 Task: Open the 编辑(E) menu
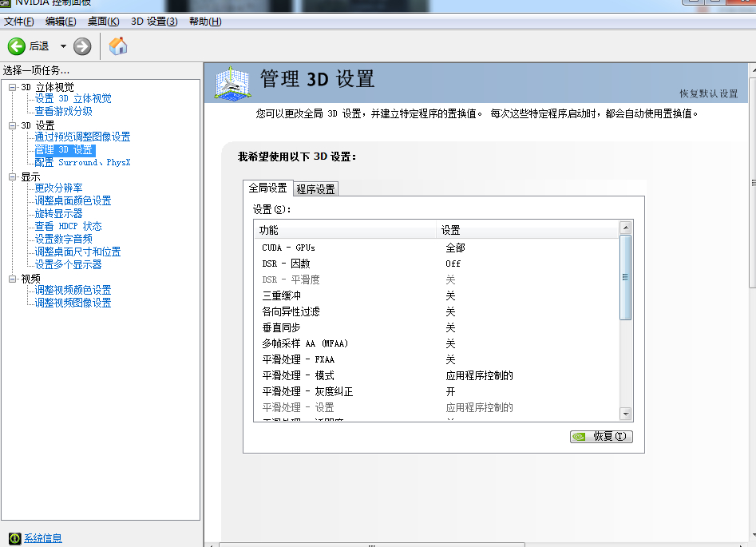(61, 22)
